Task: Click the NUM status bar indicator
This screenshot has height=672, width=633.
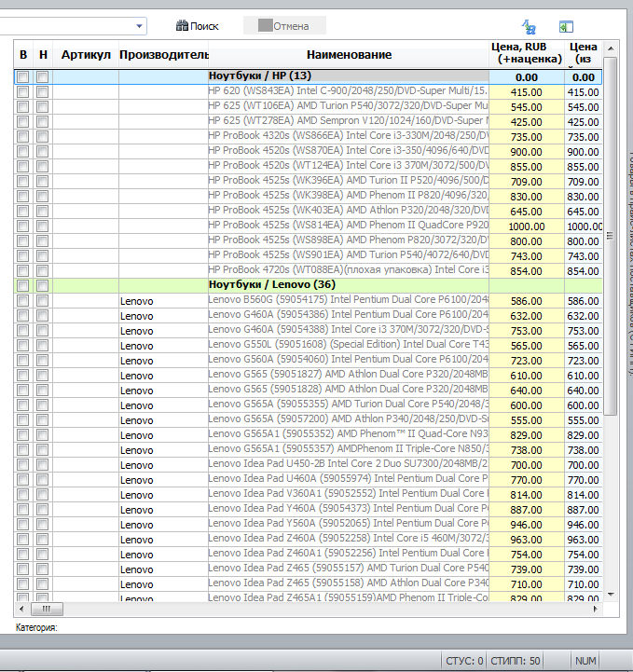Action: pos(585,661)
